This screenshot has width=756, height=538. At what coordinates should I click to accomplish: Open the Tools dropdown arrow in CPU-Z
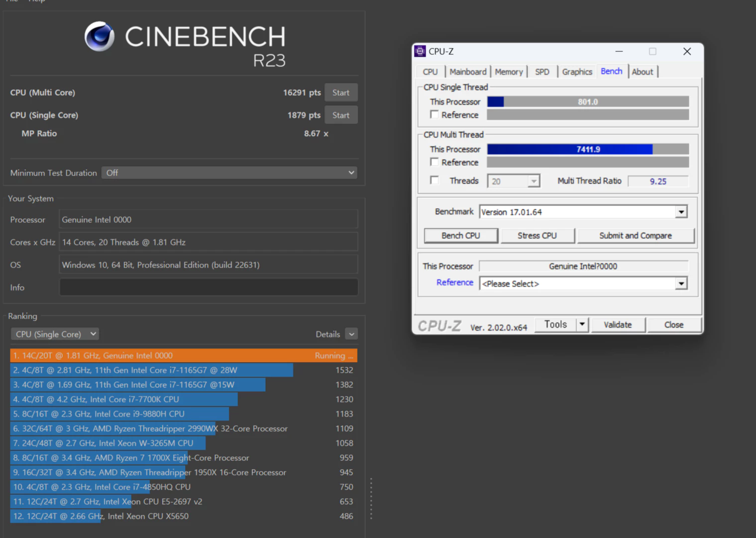click(582, 325)
